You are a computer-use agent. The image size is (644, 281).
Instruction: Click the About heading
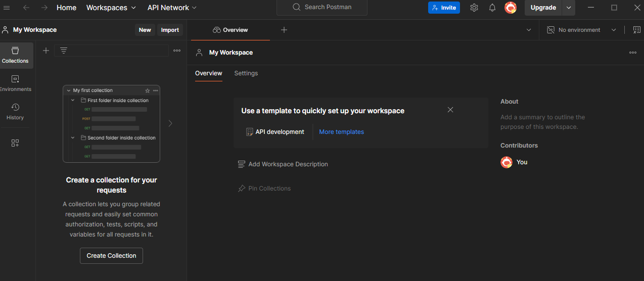[x=510, y=102]
